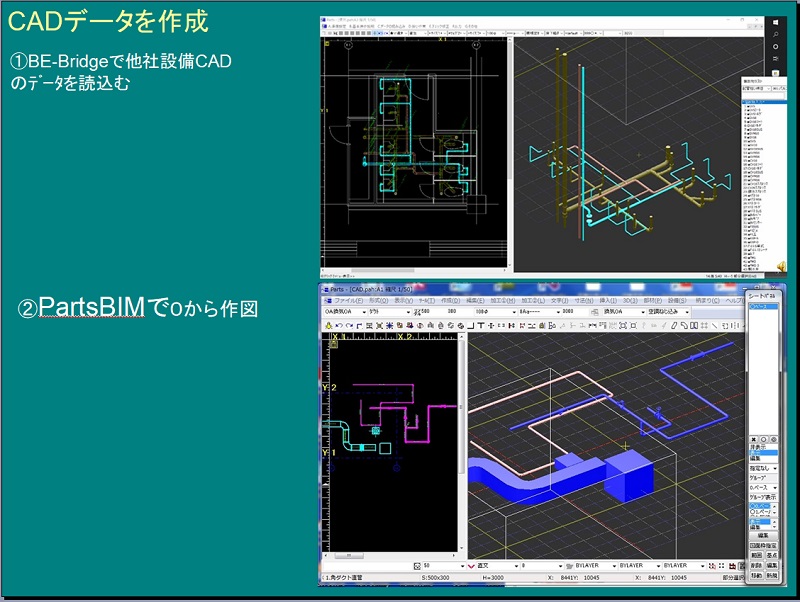Click the search magnifier icon under the Windows logo
This screenshot has height=602, width=800.
[776, 35]
